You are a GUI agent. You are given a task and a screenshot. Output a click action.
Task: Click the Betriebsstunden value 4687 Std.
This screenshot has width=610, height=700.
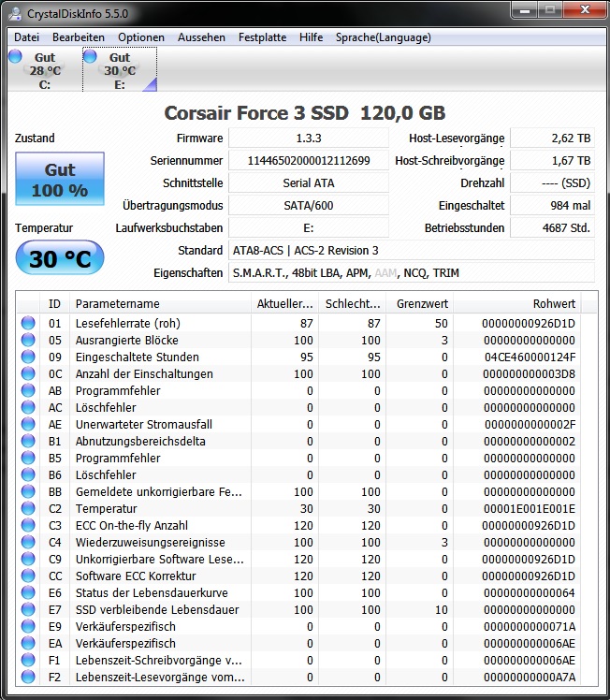click(x=552, y=228)
